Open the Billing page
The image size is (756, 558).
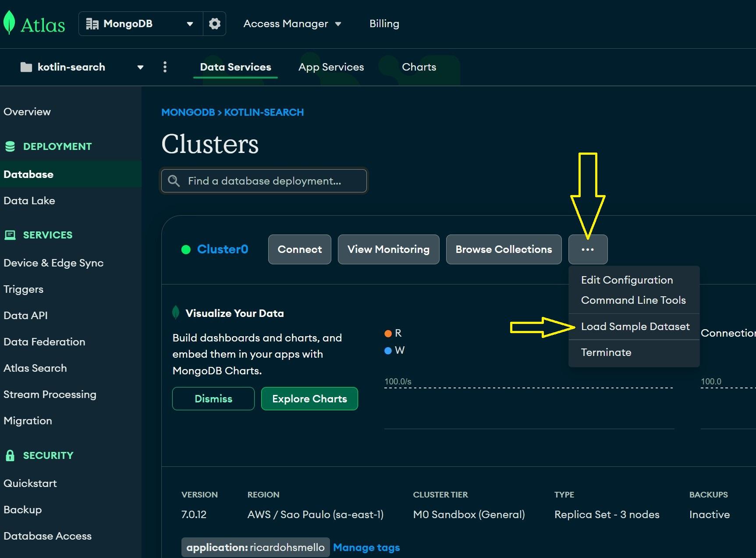[x=384, y=24]
